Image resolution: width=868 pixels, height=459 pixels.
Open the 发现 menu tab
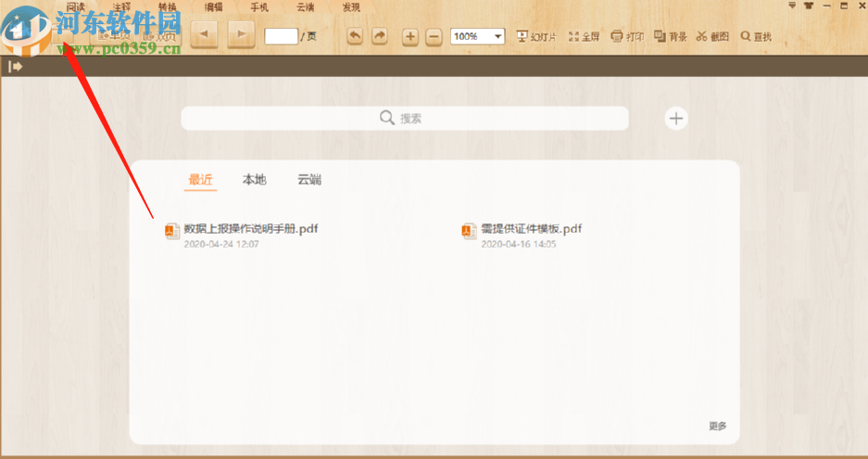click(351, 7)
